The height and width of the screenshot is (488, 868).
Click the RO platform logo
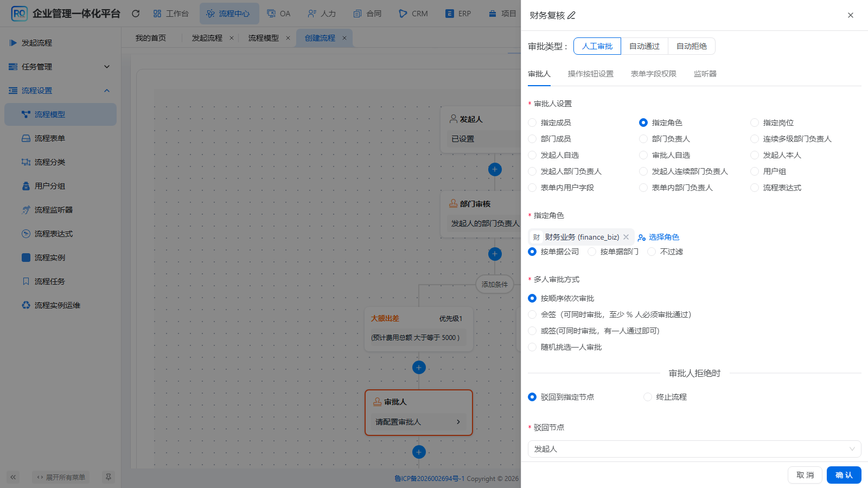click(19, 14)
